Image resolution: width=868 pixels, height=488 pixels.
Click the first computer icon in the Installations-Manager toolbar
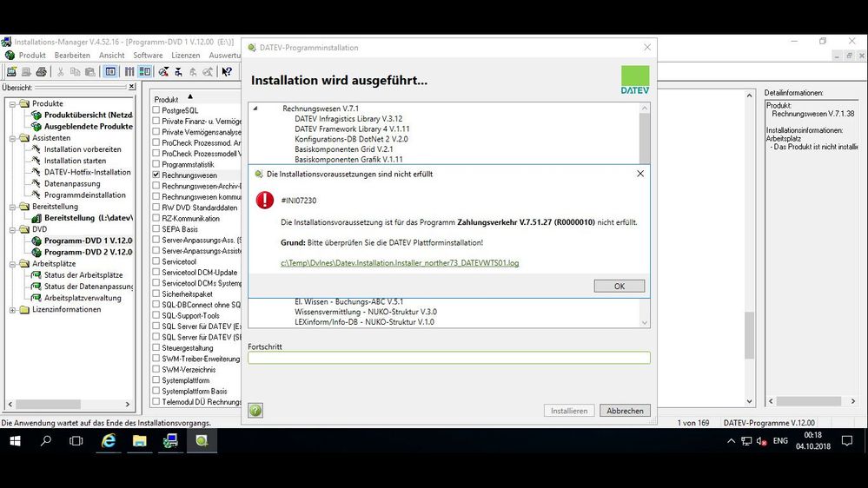coord(11,72)
